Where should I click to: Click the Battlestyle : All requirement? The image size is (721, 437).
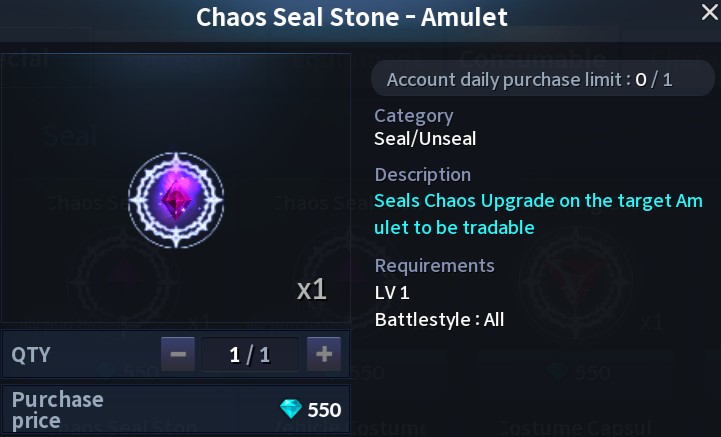point(439,320)
